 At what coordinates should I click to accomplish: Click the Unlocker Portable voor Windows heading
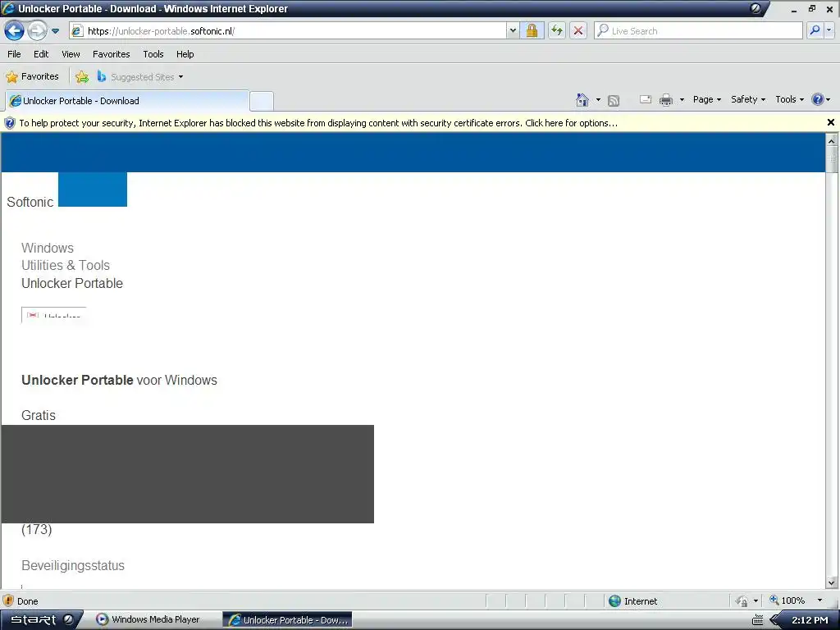120,381
